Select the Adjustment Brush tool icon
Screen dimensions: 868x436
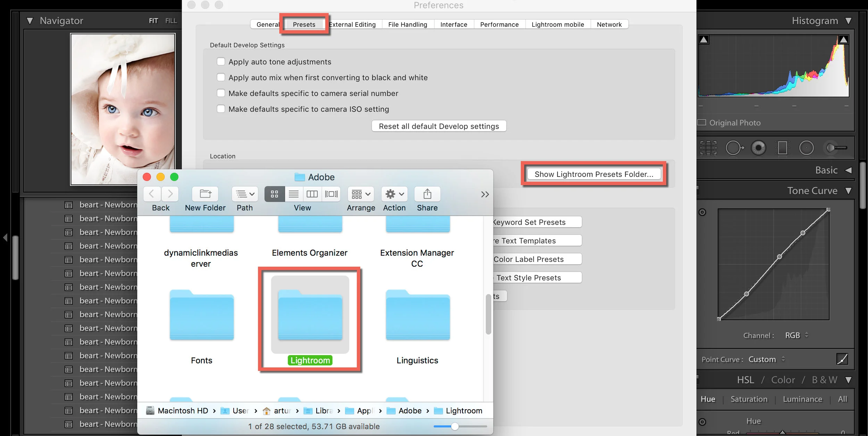(x=836, y=148)
